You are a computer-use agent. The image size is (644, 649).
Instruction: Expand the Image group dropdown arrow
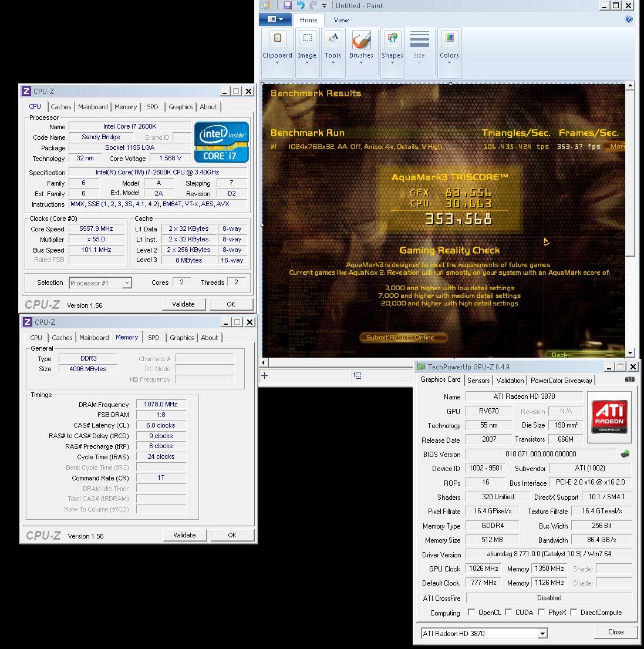pos(307,63)
